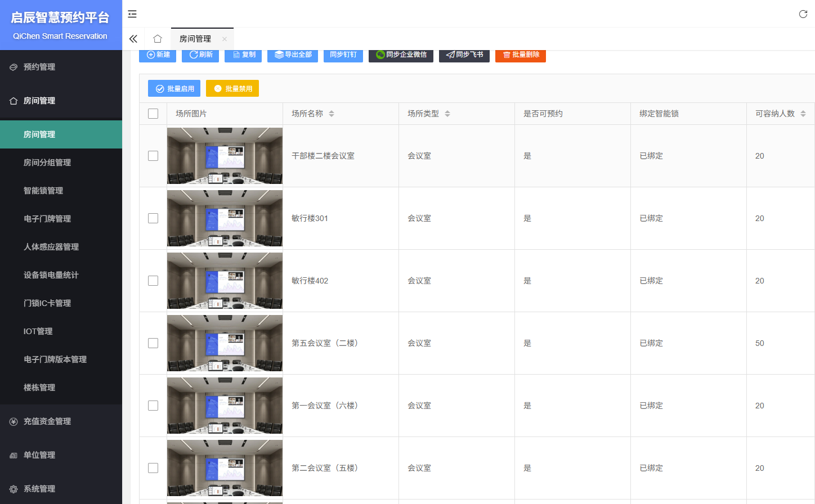This screenshot has height=504, width=815.
Task: Expand the 预约管理 sidebar menu
Action: pyautogui.click(x=61, y=67)
